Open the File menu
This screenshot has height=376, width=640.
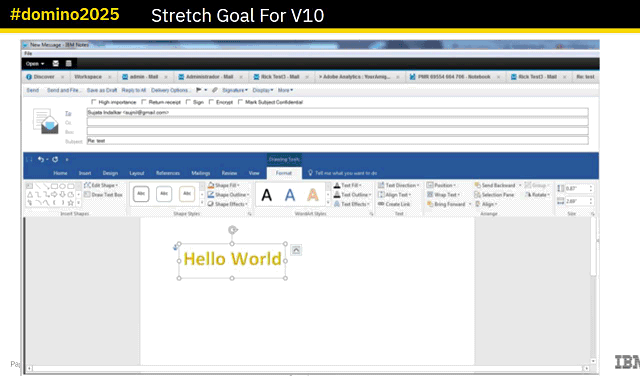click(28, 53)
